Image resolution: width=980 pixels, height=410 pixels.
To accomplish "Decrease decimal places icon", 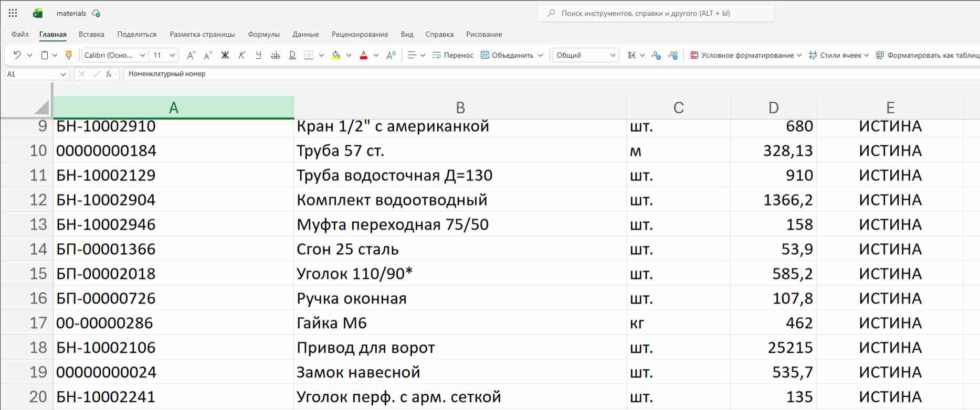I will 673,55.
